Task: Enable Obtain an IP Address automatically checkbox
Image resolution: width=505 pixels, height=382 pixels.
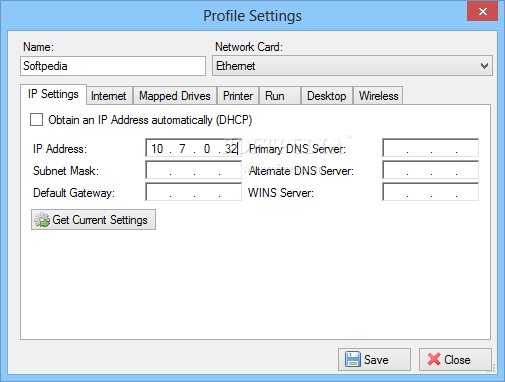Action: (x=36, y=120)
